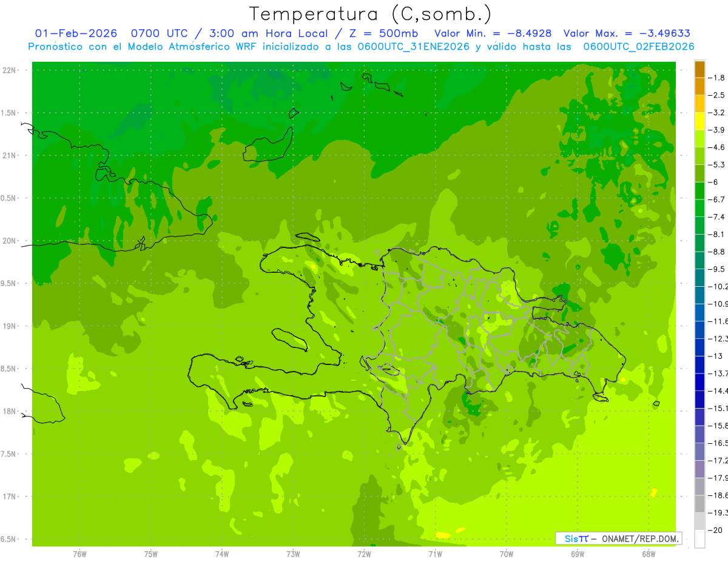Click the -20 color scale label
The width and height of the screenshot is (728, 562).
point(716,530)
